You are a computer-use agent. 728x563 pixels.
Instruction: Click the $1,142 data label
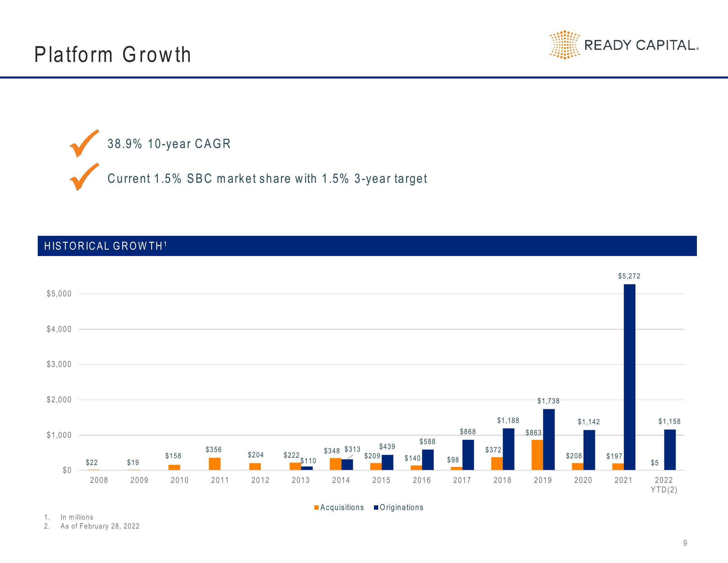(589, 422)
